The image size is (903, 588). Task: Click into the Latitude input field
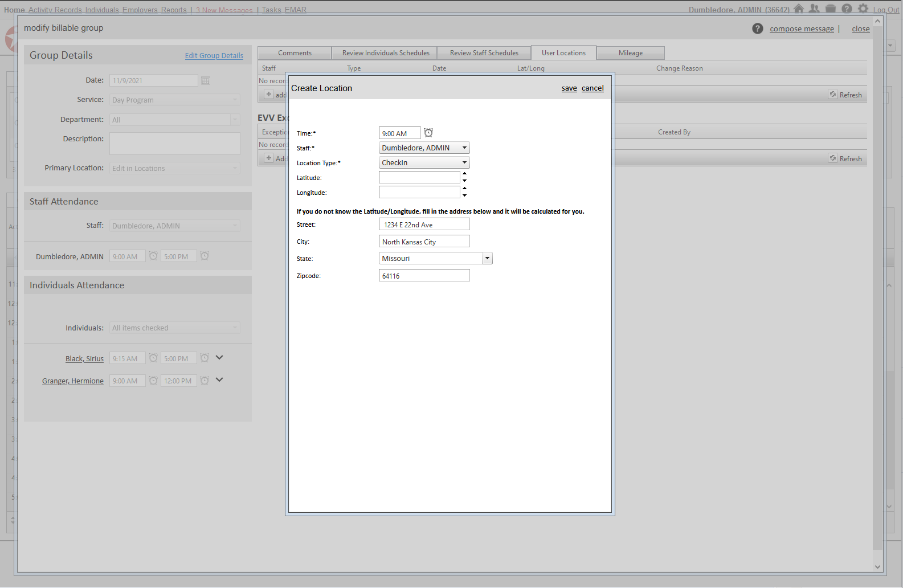(x=419, y=177)
